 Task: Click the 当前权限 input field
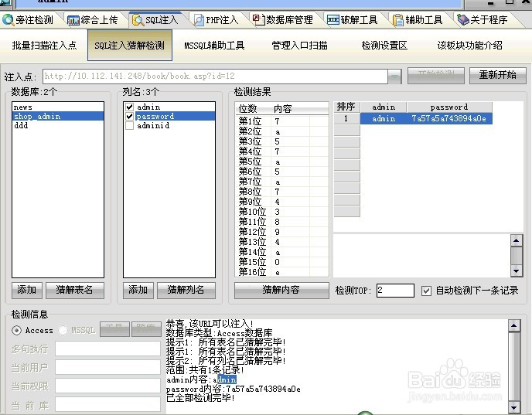(108, 386)
